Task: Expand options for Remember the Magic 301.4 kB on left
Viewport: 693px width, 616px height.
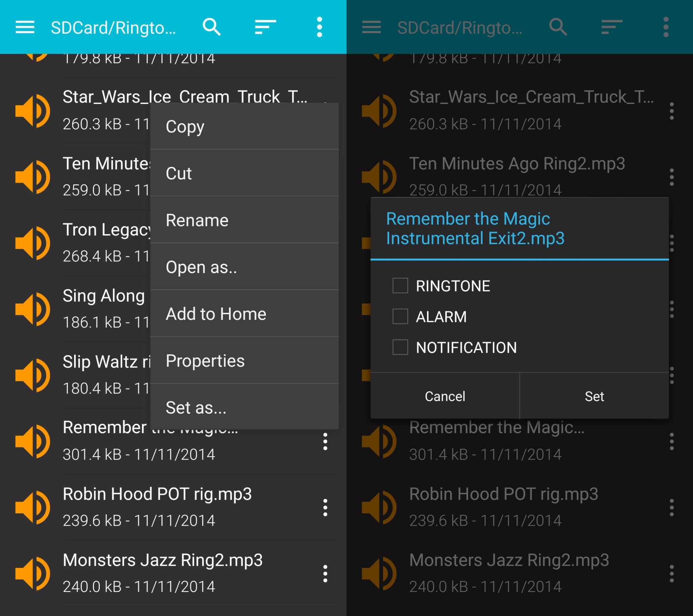Action: click(325, 442)
